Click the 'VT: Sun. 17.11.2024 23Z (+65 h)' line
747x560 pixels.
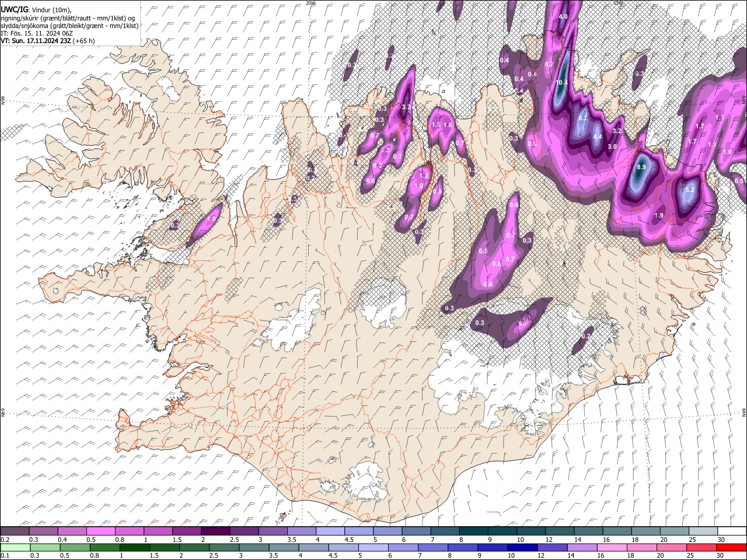pos(48,41)
